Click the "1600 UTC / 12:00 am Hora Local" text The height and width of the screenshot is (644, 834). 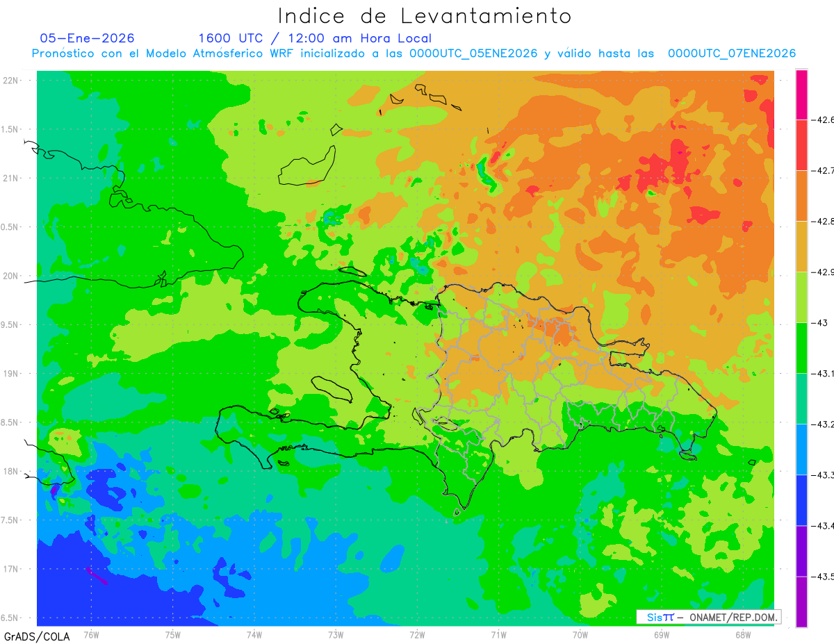point(315,39)
